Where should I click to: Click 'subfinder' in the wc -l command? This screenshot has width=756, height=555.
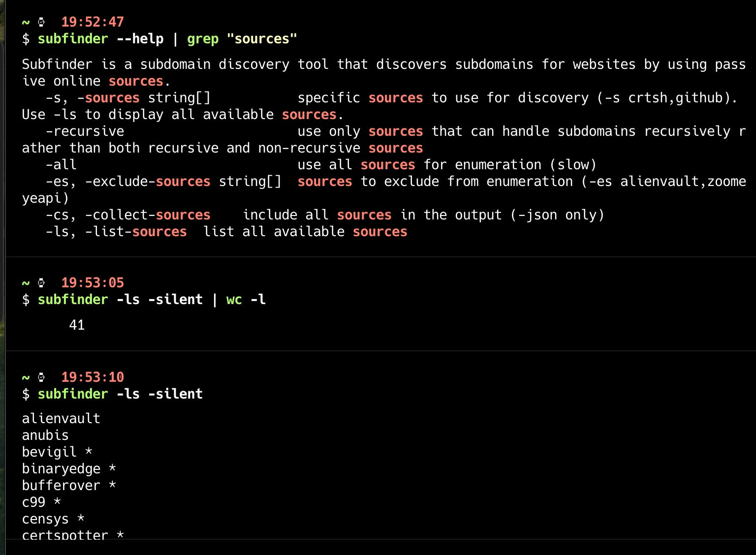pyautogui.click(x=73, y=299)
